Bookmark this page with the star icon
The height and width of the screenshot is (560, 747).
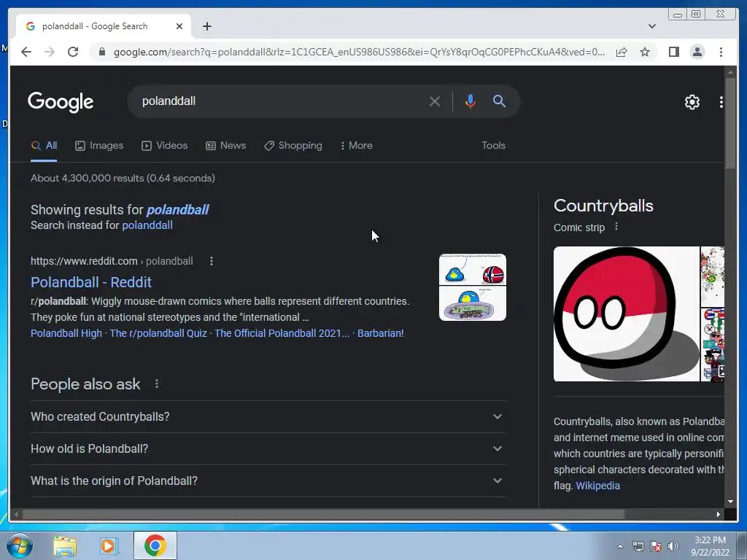click(645, 52)
